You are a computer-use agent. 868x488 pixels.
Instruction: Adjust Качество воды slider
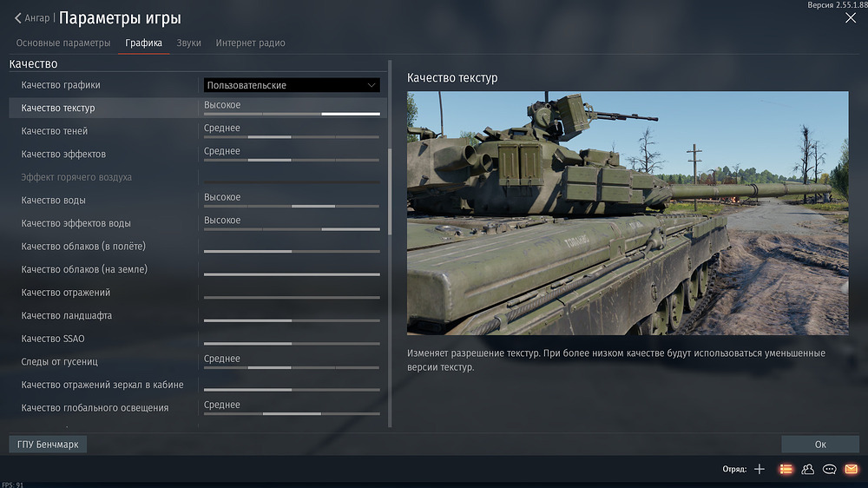[x=292, y=206]
